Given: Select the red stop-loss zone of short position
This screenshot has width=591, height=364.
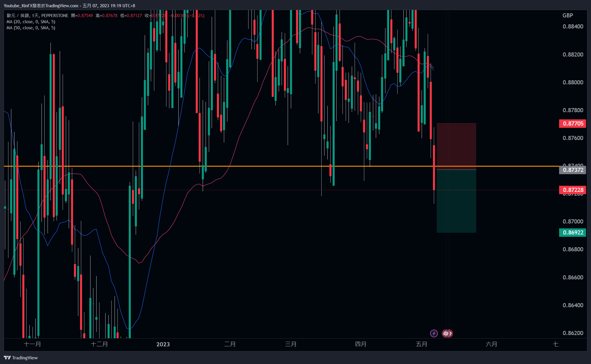Looking at the screenshot, I should pyautogui.click(x=456, y=146).
